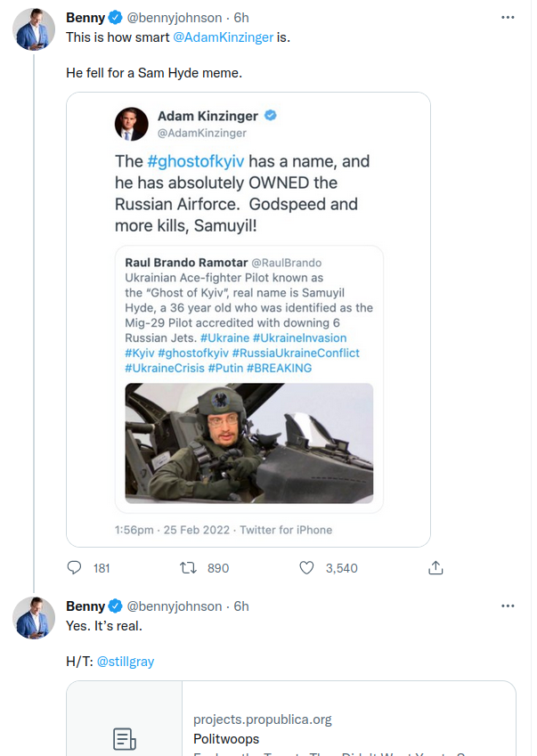Click the retweet icon showing 890
The width and height of the screenshot is (537, 756).
[188, 568]
